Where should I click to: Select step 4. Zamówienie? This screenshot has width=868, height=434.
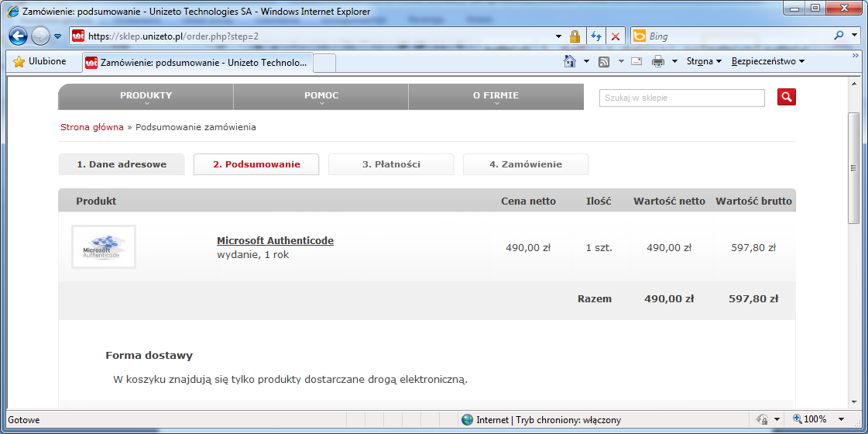525,164
